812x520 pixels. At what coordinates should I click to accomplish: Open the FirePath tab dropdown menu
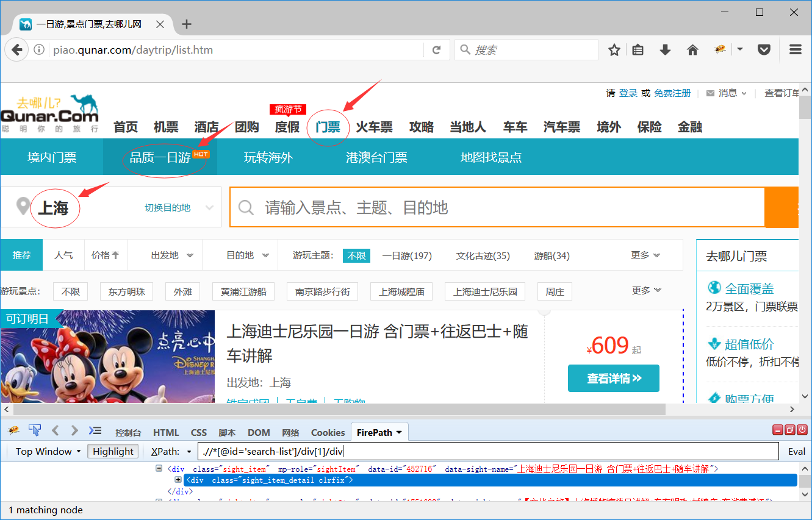click(399, 432)
